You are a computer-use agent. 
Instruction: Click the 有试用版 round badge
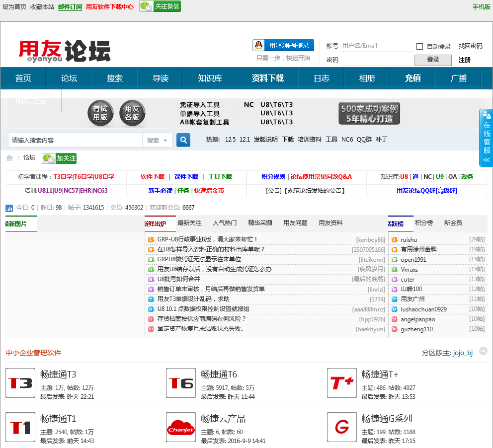[100, 113]
